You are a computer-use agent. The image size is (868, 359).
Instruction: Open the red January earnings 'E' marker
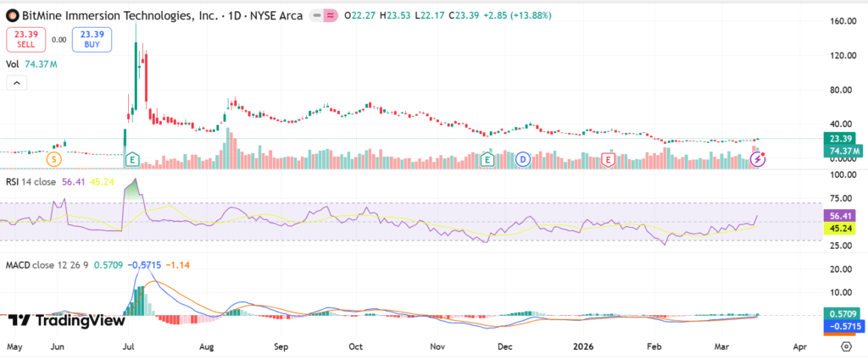click(607, 158)
